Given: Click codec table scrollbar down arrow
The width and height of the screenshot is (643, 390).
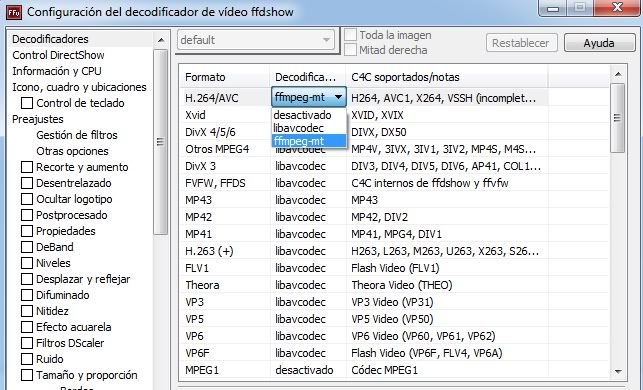Looking at the screenshot, I should 618,372.
